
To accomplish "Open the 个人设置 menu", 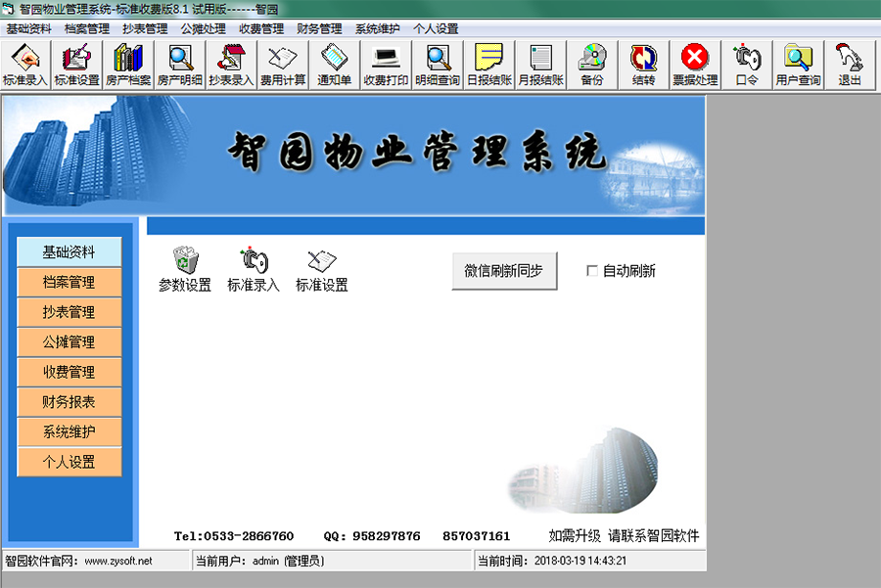I will 436,28.
